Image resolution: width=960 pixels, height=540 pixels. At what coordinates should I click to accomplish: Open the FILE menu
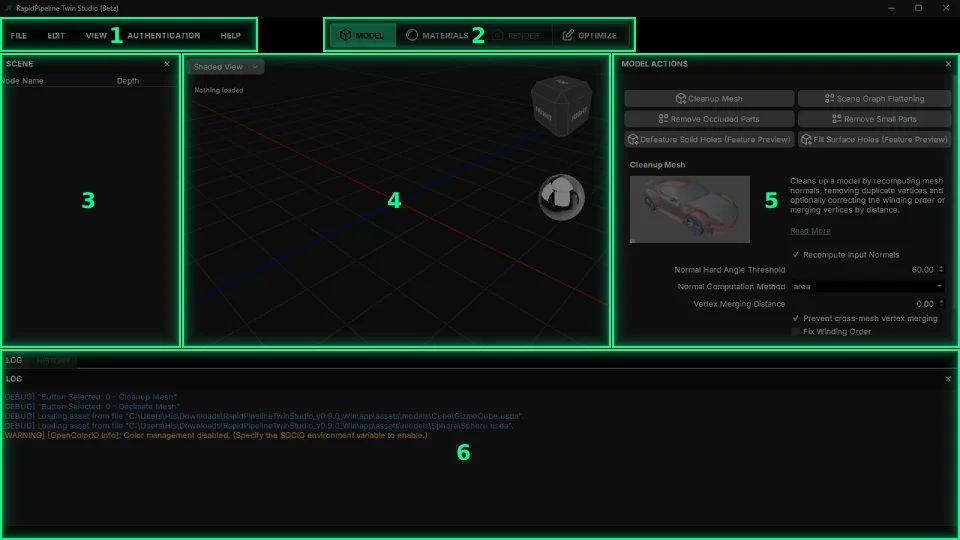(x=18, y=36)
